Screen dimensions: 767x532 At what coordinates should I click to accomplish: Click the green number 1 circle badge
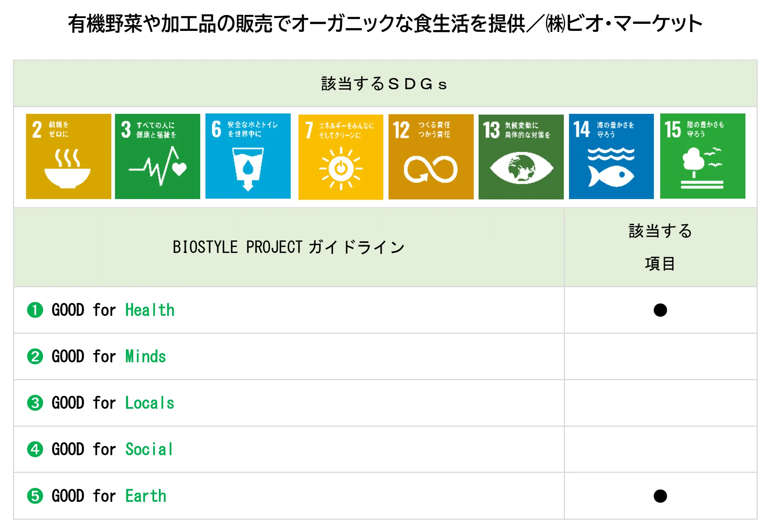click(35, 310)
